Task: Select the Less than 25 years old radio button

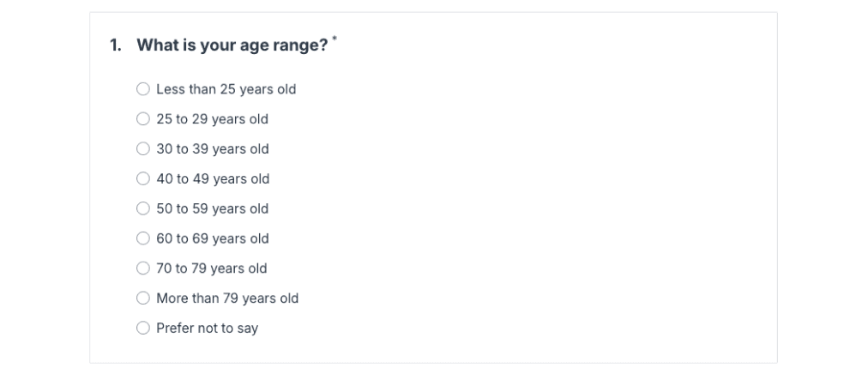Action: [x=143, y=89]
